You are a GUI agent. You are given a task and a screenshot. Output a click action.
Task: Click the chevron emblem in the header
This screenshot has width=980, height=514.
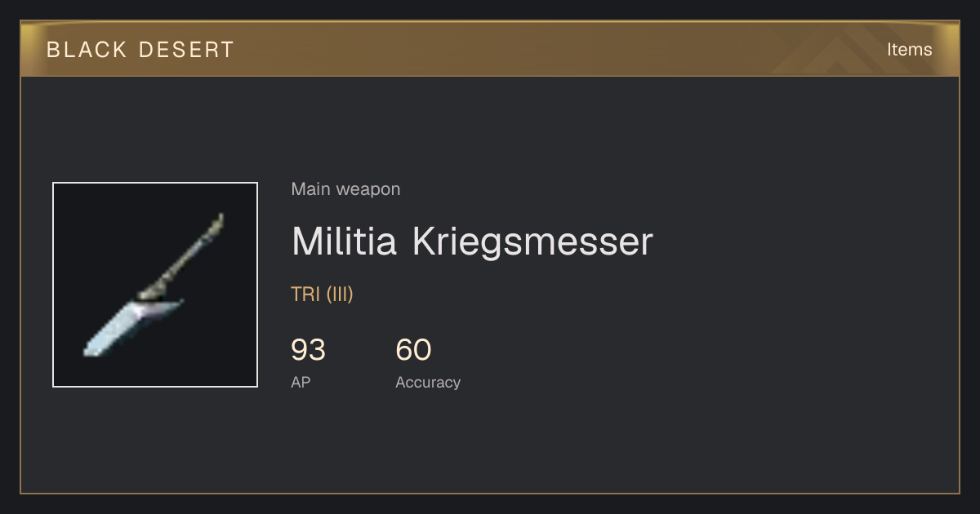point(849,51)
